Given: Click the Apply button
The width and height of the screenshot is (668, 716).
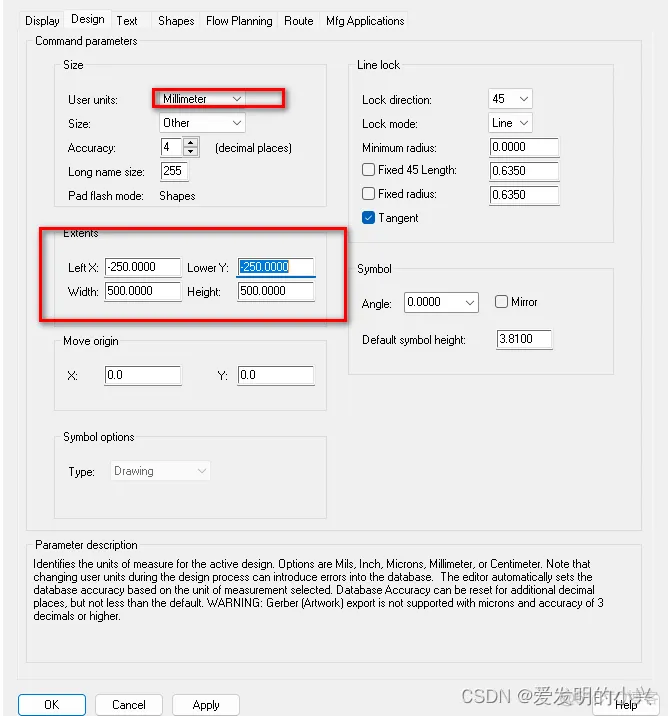Looking at the screenshot, I should click(206, 704).
